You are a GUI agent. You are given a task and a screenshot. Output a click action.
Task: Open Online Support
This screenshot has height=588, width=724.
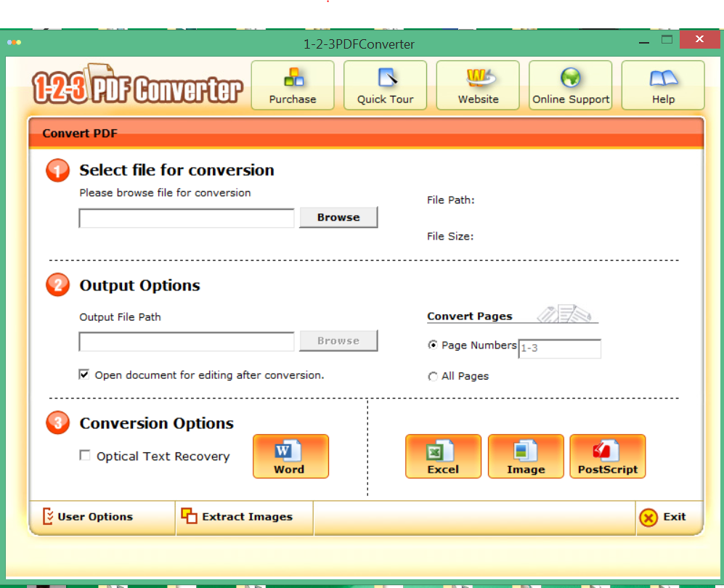pyautogui.click(x=571, y=86)
